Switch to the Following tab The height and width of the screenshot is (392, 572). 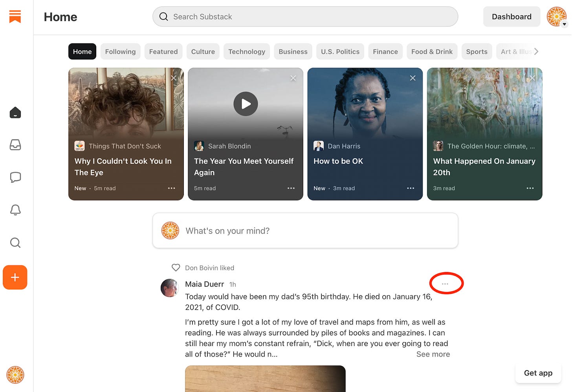[x=120, y=51]
